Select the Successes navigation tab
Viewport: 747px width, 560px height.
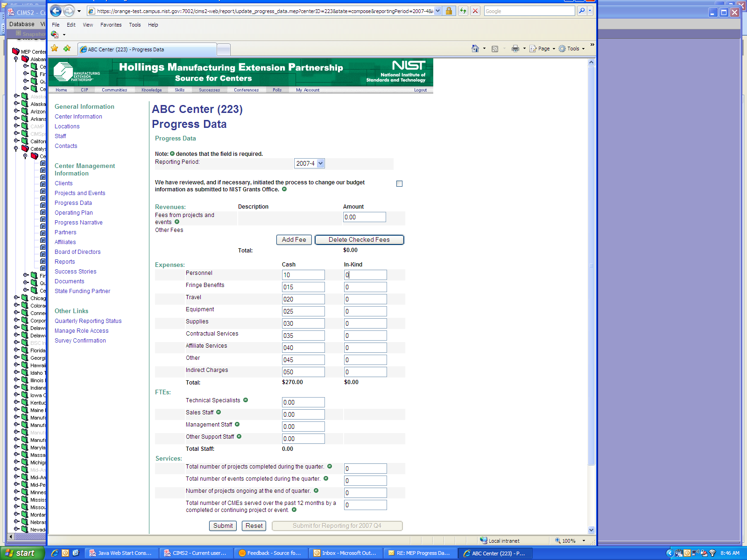209,90
